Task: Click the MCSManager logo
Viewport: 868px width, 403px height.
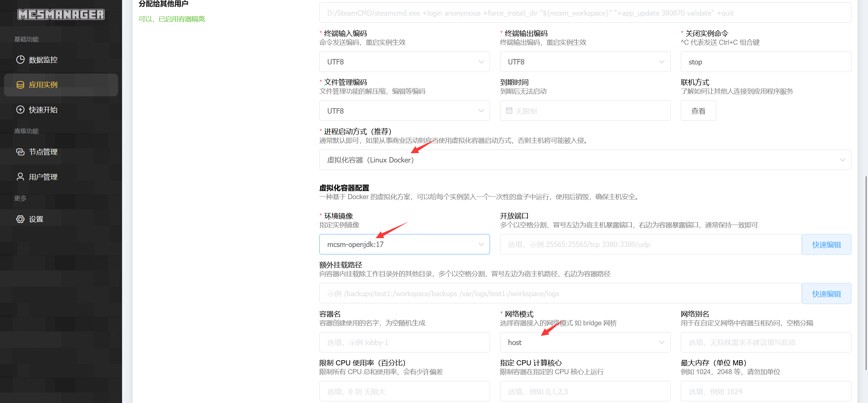Action: (x=61, y=14)
